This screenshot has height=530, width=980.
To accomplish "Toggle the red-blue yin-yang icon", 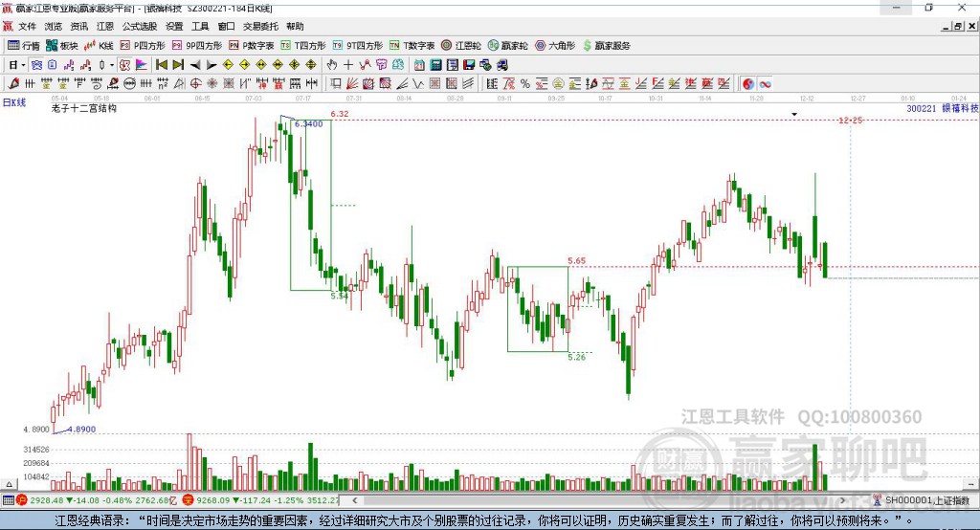I will tap(748, 84).
